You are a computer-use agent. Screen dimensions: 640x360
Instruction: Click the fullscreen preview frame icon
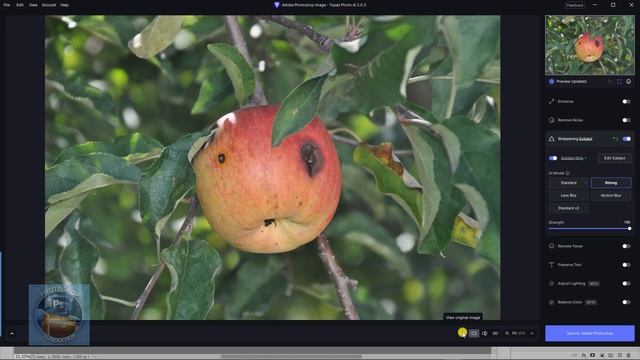[x=619, y=82]
